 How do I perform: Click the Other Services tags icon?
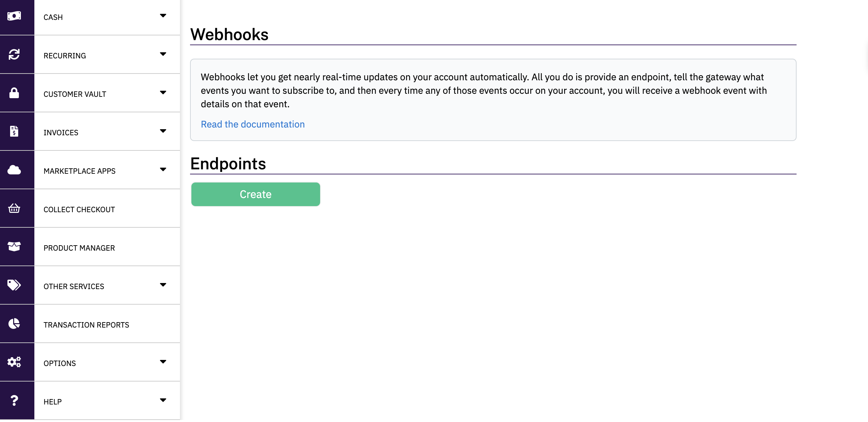(14, 285)
